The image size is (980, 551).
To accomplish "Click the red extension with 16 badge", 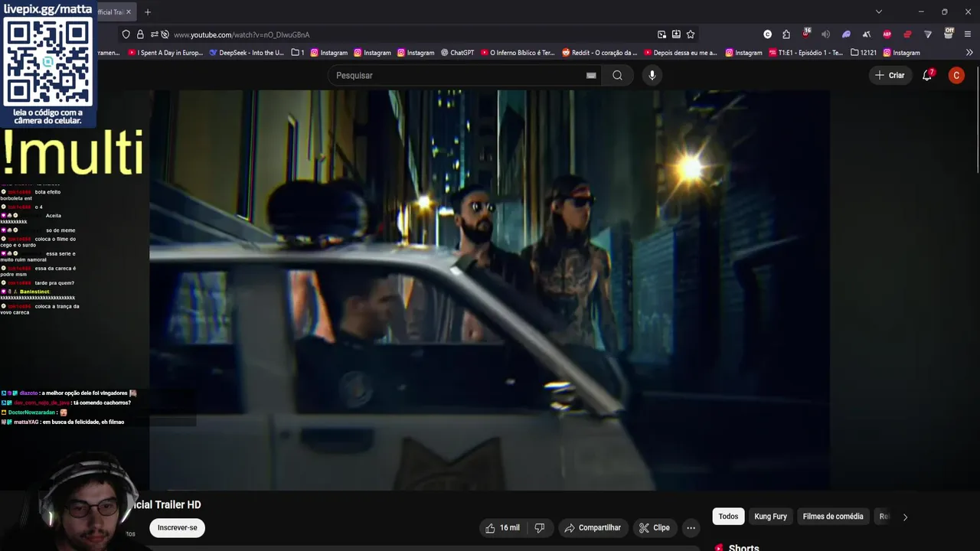I will pyautogui.click(x=806, y=34).
